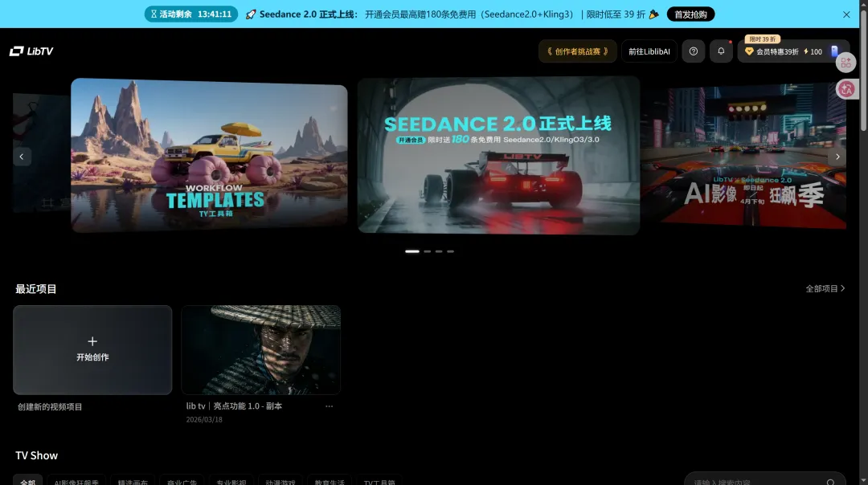
Task: Show the previous carousel slide
Action: (x=22, y=157)
